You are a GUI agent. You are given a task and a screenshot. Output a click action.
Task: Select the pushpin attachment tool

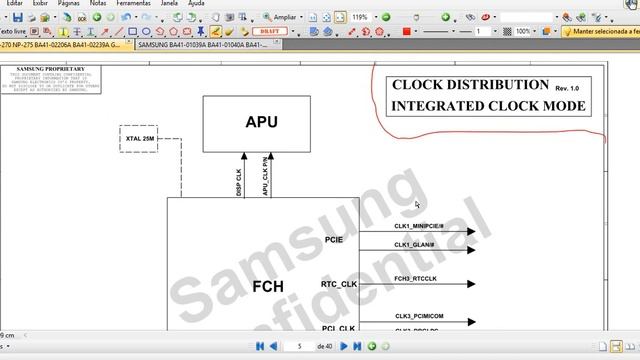201,31
